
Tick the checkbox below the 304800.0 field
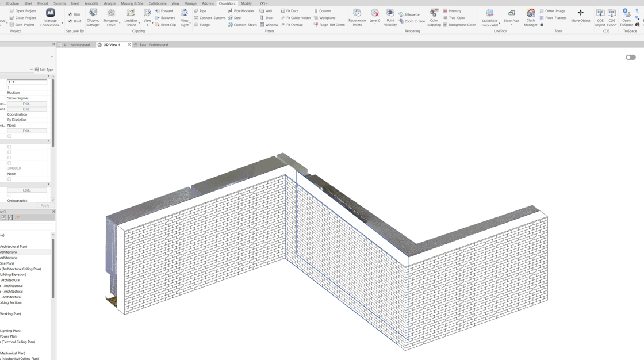click(x=9, y=179)
